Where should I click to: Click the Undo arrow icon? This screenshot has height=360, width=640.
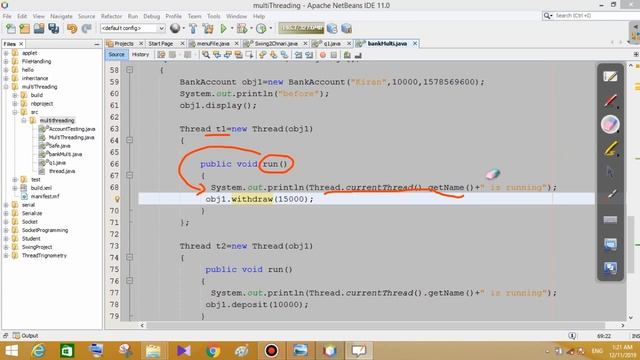(72, 29)
